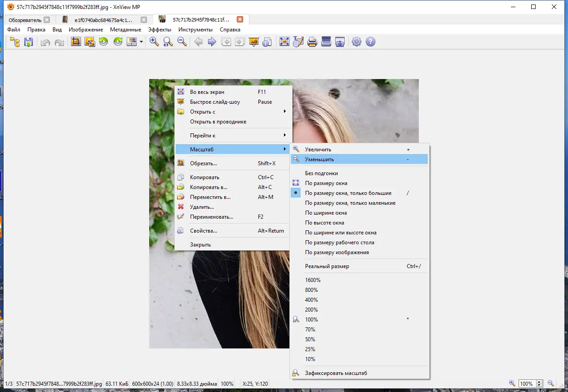Select the Crop tool in the toolbar

pyautogui.click(x=76, y=41)
